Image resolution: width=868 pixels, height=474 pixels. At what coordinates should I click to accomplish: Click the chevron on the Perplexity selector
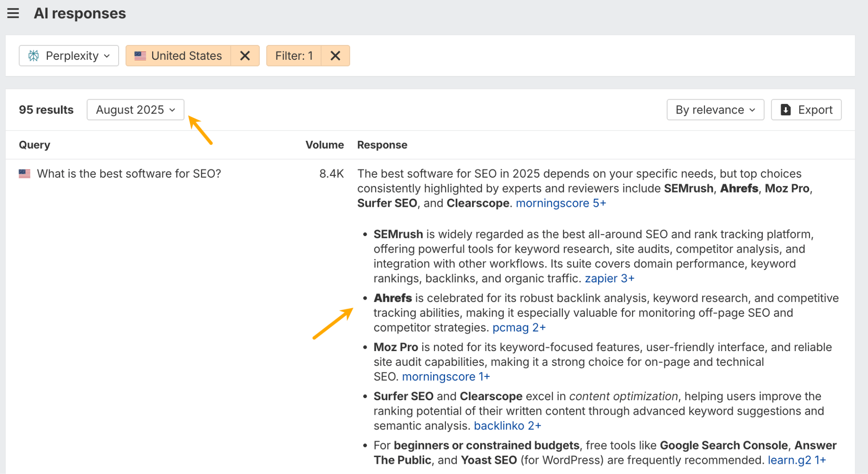point(106,56)
